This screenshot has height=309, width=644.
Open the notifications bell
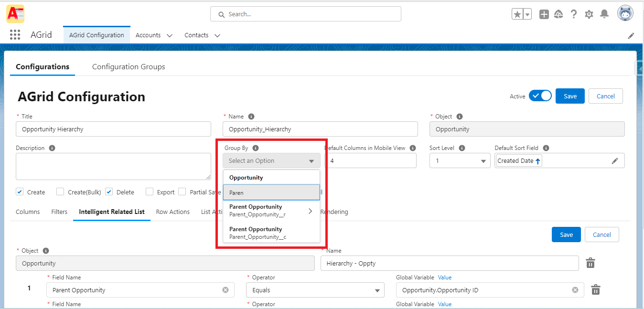[x=604, y=14]
